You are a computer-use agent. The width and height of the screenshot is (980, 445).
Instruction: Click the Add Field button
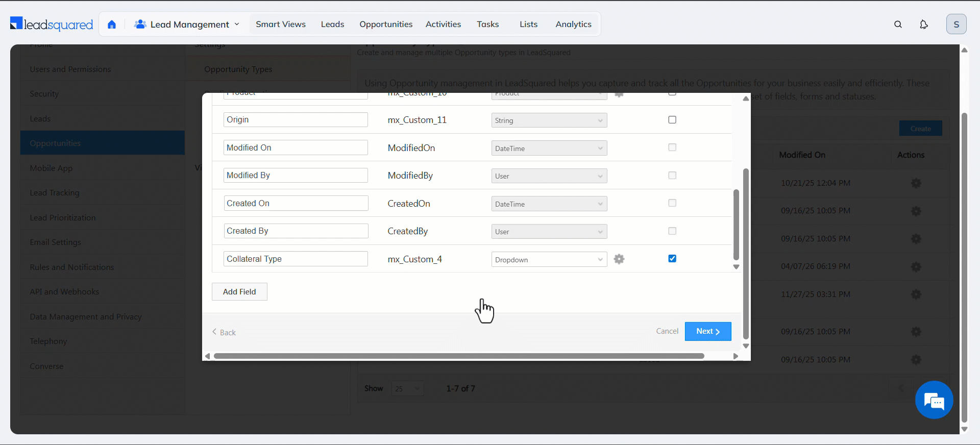coord(239,292)
